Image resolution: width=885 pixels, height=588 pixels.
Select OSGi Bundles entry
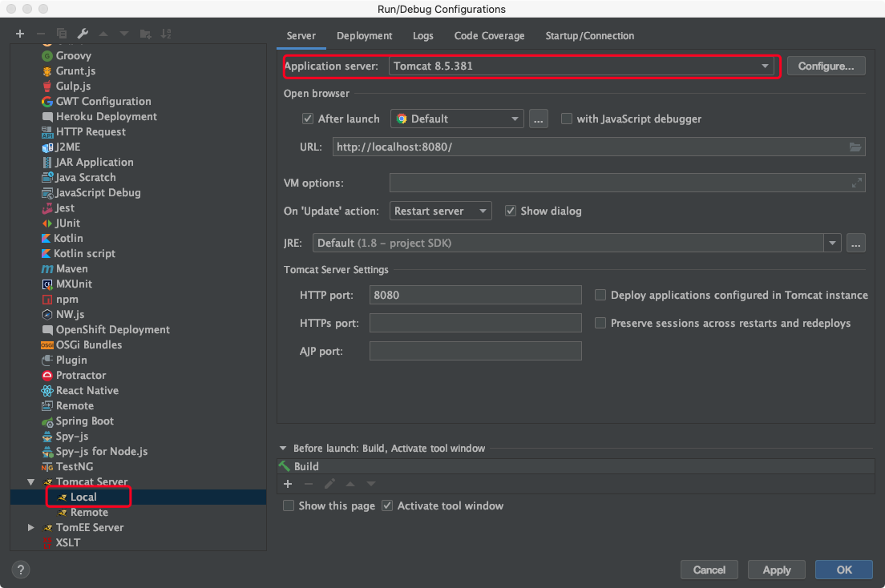(89, 345)
